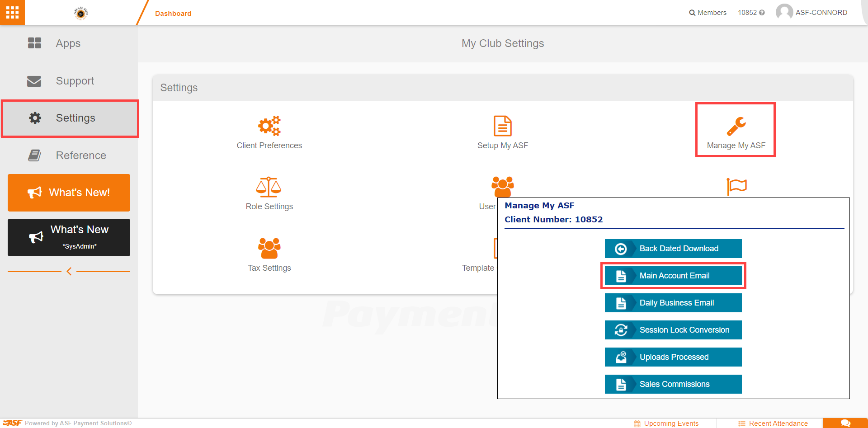The image size is (868, 428).
Task: Click the Session Lock Conversion button
Action: tap(673, 330)
